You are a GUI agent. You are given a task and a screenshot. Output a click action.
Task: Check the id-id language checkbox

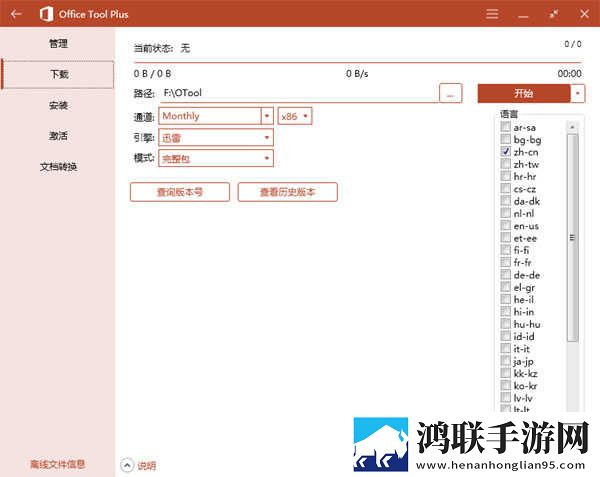pyautogui.click(x=505, y=336)
